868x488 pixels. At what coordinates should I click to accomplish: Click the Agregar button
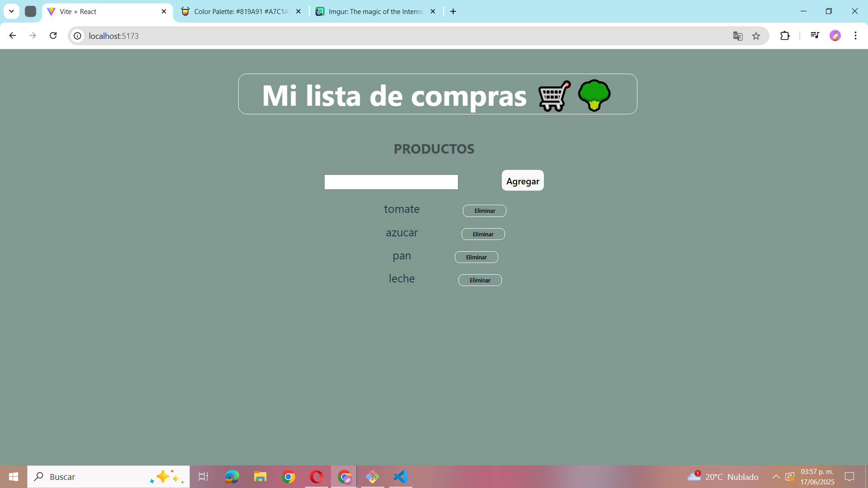coord(523,180)
